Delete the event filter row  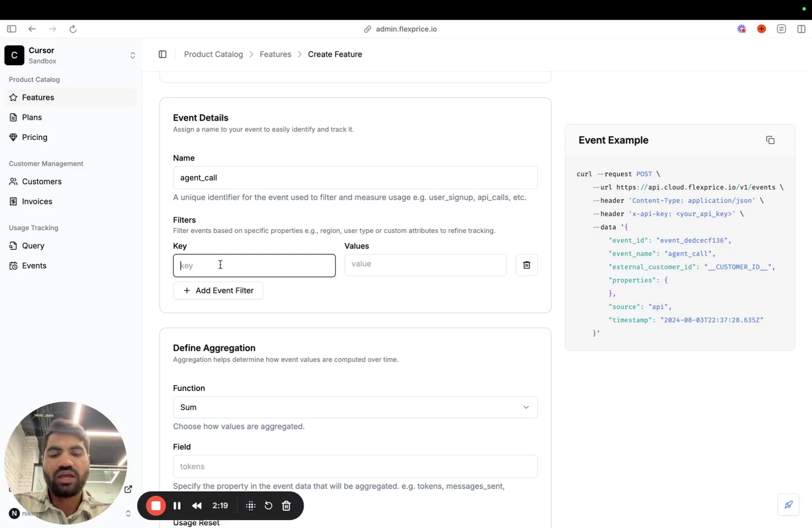click(526, 265)
